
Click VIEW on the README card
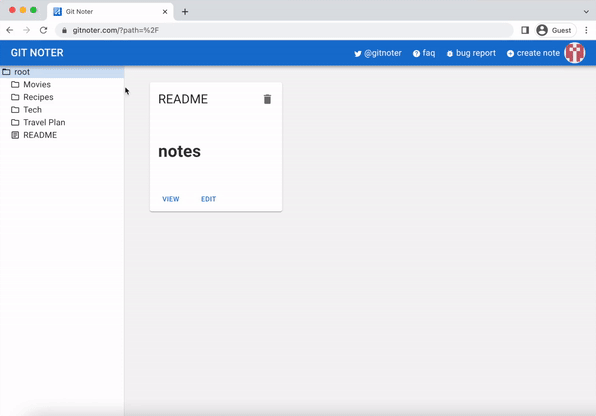click(171, 199)
